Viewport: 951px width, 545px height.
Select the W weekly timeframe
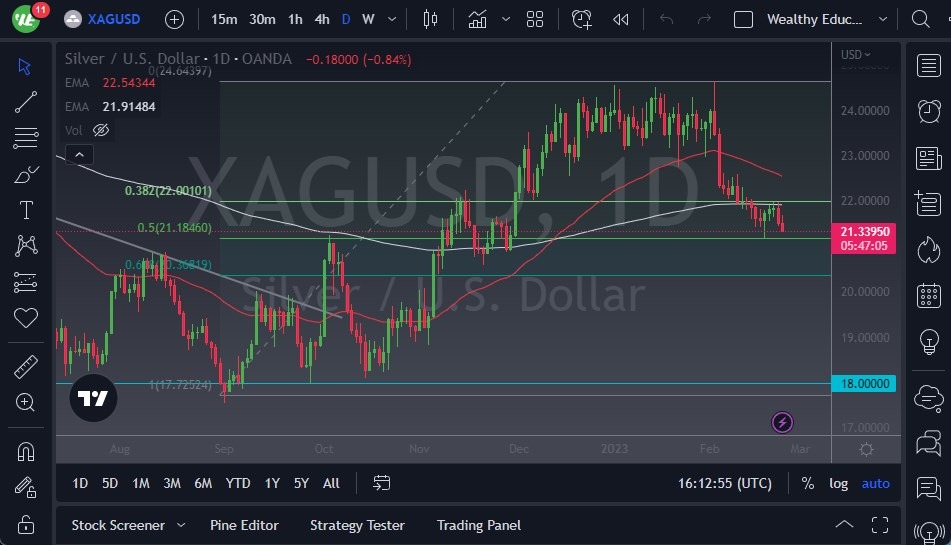coord(368,19)
